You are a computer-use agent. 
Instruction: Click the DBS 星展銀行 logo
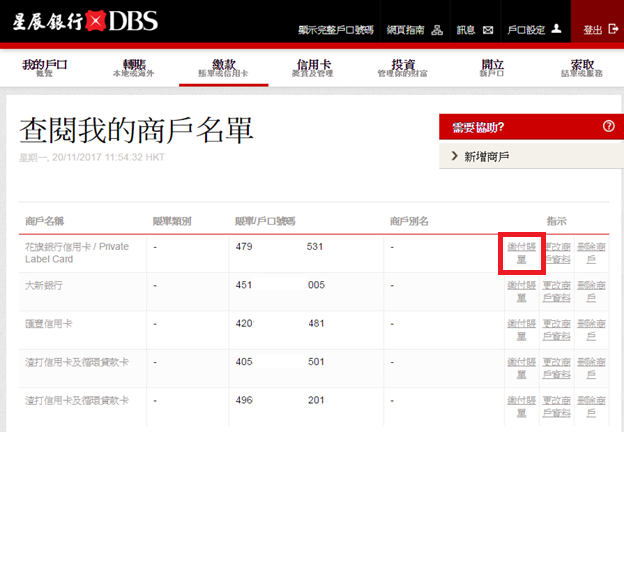click(85, 21)
